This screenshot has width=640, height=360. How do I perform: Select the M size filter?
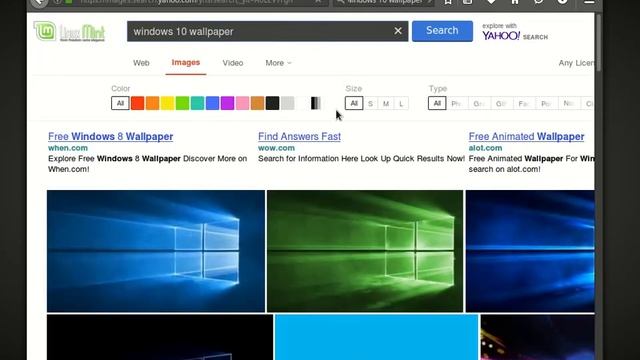[x=386, y=104]
